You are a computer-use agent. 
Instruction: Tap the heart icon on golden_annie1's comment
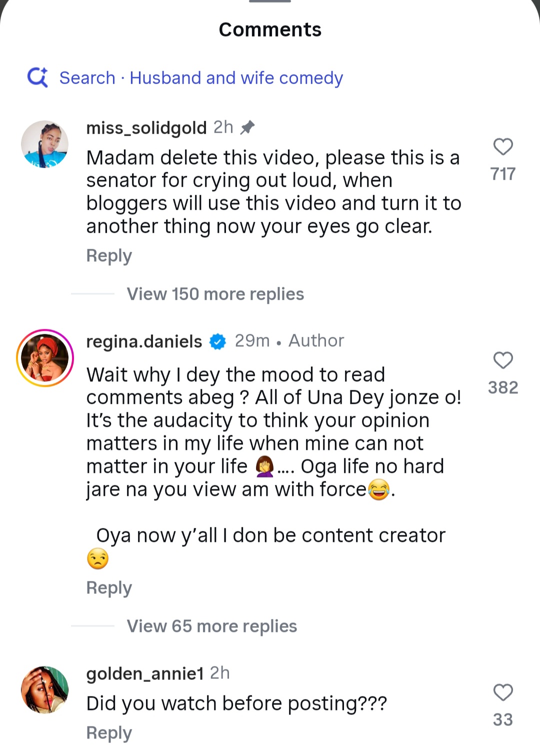point(502,692)
